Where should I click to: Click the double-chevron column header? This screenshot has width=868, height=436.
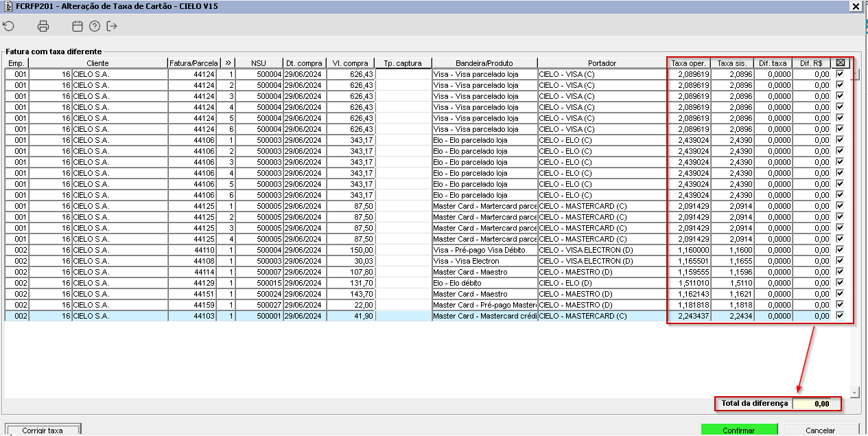coord(228,63)
